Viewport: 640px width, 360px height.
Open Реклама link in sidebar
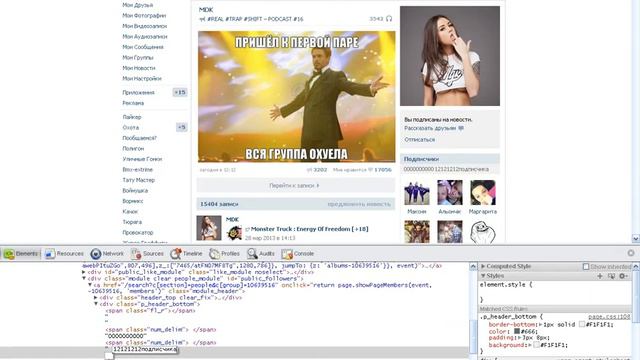[133, 103]
